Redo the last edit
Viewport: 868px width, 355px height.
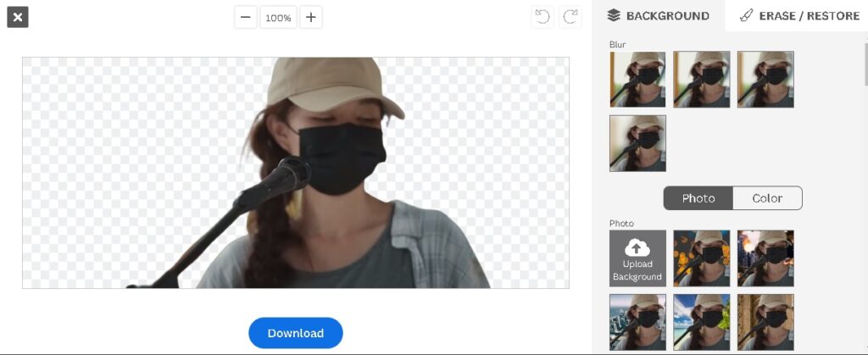[x=570, y=18]
